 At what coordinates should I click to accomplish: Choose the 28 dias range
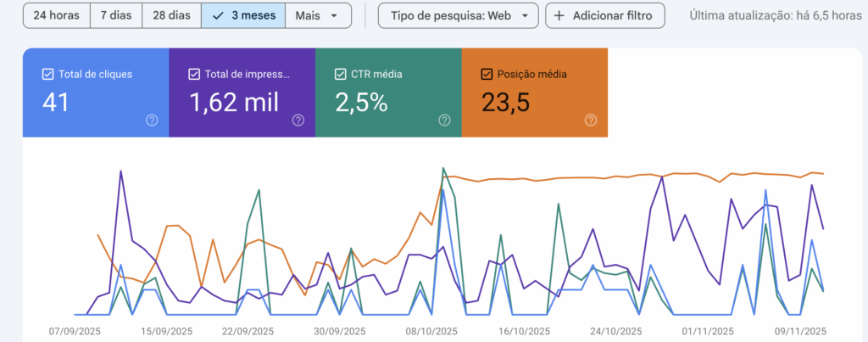pos(171,15)
